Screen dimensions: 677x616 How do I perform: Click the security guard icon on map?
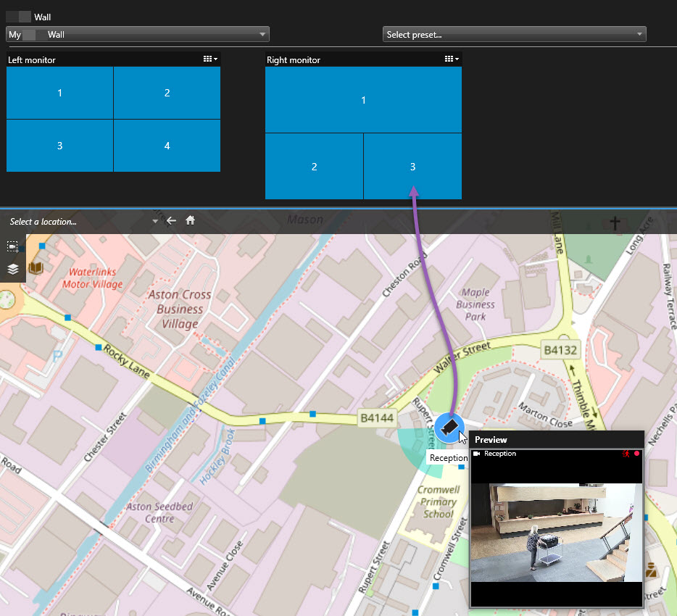(652, 568)
